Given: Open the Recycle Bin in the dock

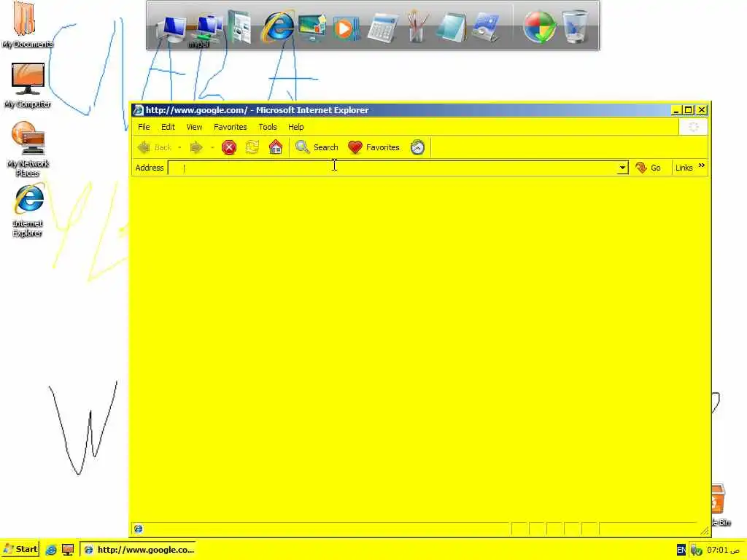Looking at the screenshot, I should coord(575,27).
